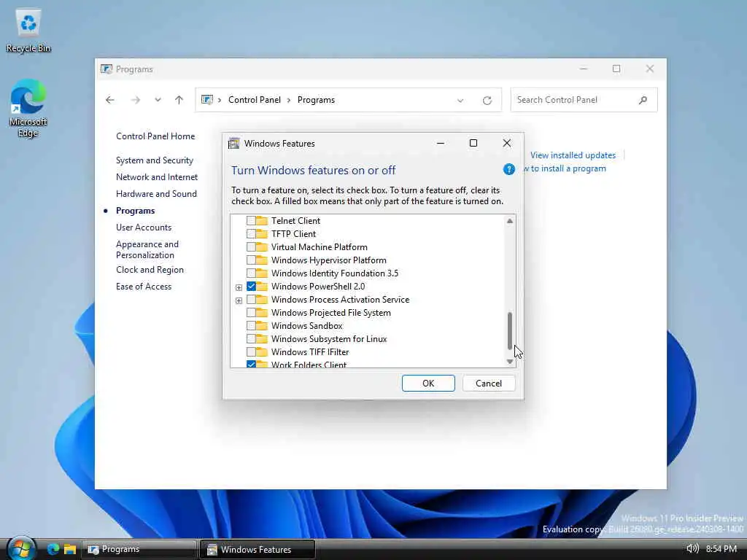Check the Virtual Machine Platform box
The image size is (747, 560).
tap(251, 246)
